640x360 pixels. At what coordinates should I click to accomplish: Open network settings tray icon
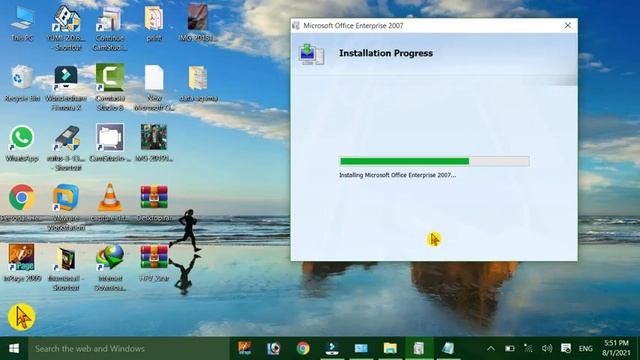coord(528,349)
